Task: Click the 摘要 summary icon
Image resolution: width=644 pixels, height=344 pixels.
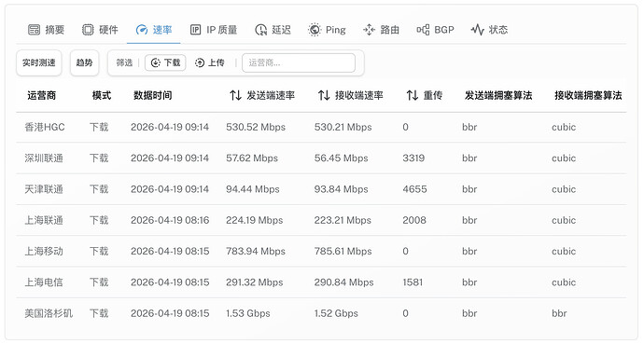Action: [x=35, y=30]
